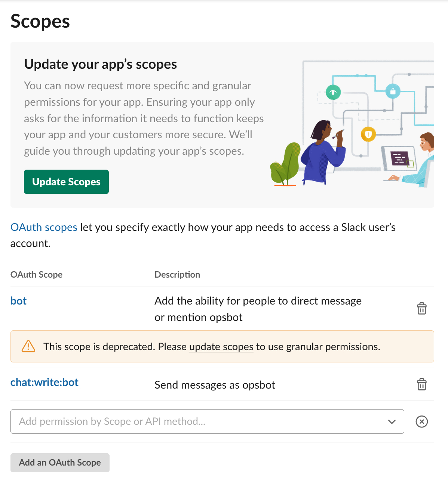The width and height of the screenshot is (448, 485).
Task: Click the Update your app's scopes heading
Action: (101, 64)
